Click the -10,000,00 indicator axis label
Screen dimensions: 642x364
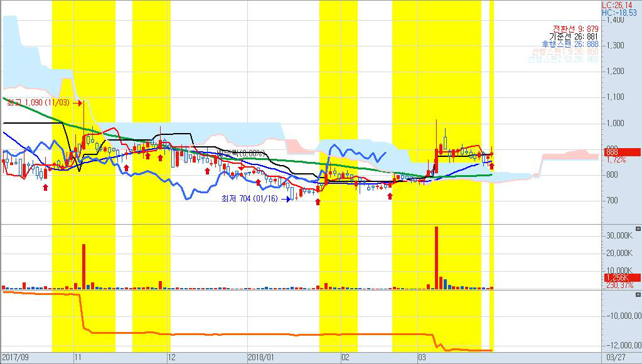(624, 316)
